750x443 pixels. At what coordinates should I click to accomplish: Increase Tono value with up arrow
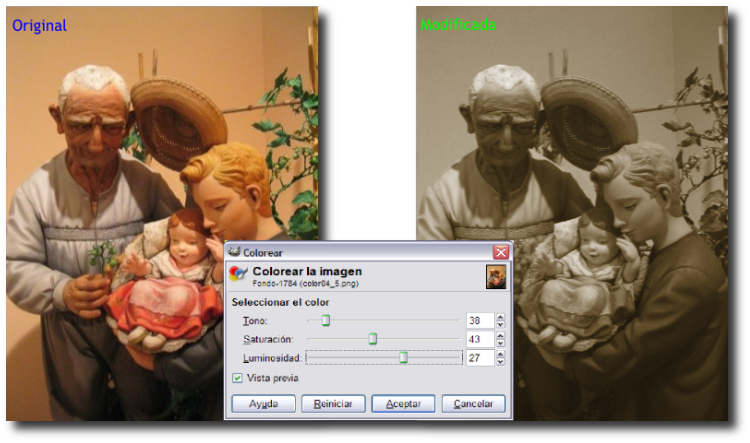[500, 317]
